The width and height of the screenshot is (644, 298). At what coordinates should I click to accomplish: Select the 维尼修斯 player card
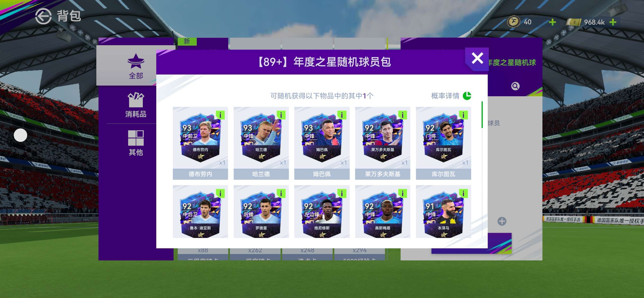coord(322,212)
